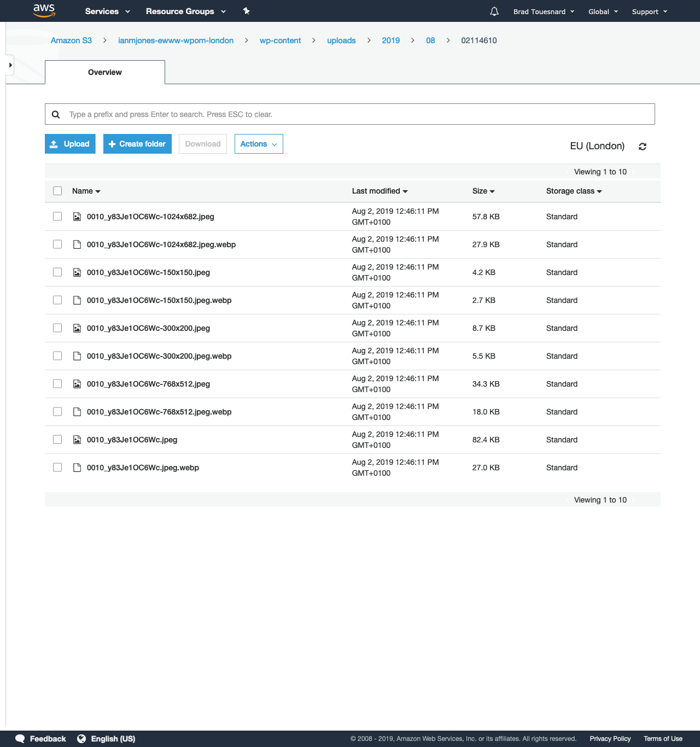Open file 0010_y83Je1OC6Wc-768x512.jpeg.webp
This screenshot has width=700, height=747.
pos(159,412)
